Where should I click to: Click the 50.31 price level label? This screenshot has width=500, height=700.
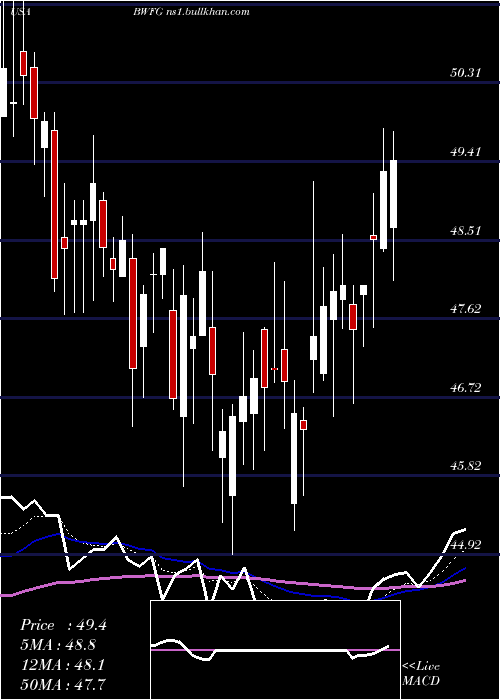[466, 73]
